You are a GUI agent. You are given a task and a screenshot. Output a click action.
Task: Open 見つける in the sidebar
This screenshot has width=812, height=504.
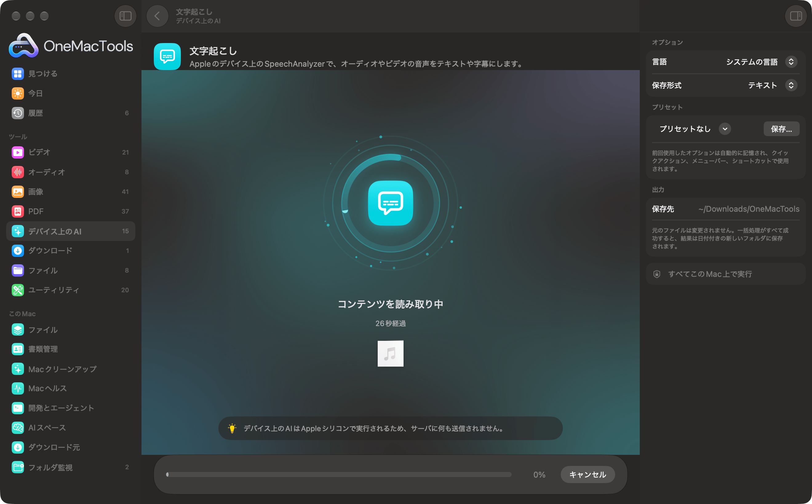click(x=70, y=74)
